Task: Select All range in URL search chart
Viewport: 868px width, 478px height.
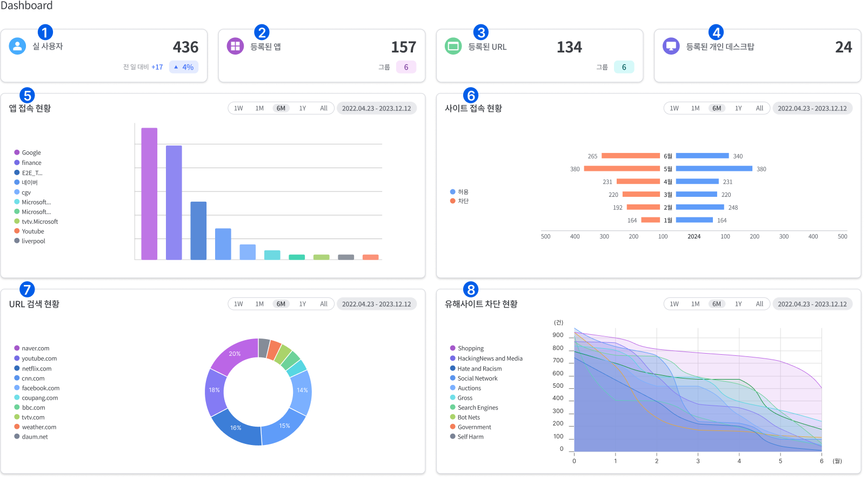Action: click(324, 304)
